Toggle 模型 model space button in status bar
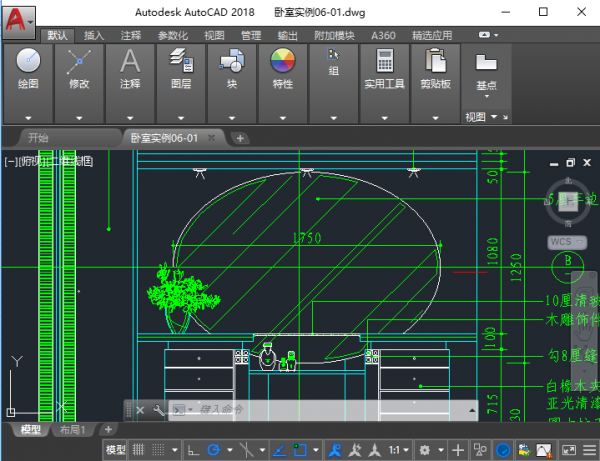 [x=115, y=451]
